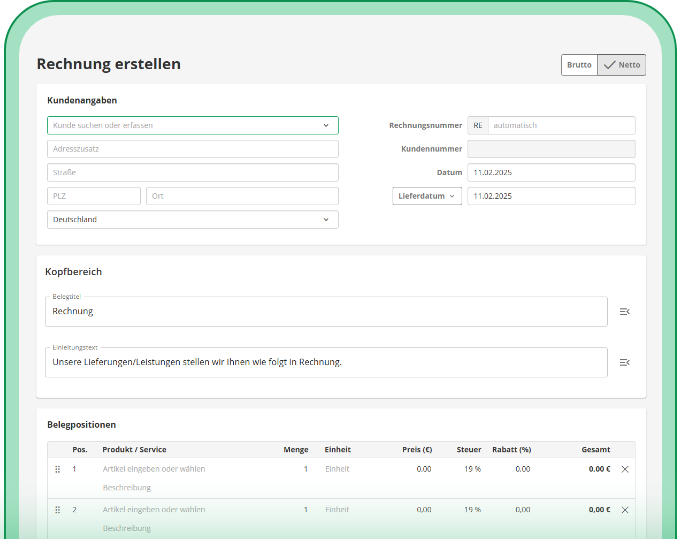Remove position 2 using the X icon

click(625, 510)
